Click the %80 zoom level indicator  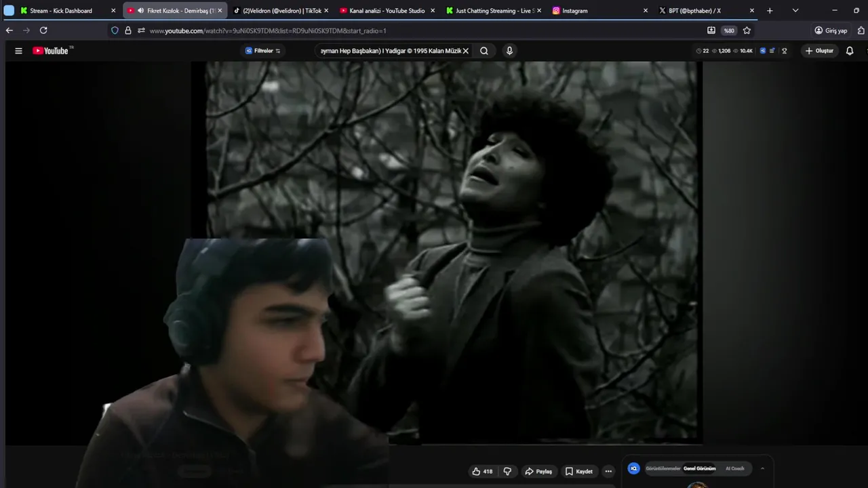point(729,30)
